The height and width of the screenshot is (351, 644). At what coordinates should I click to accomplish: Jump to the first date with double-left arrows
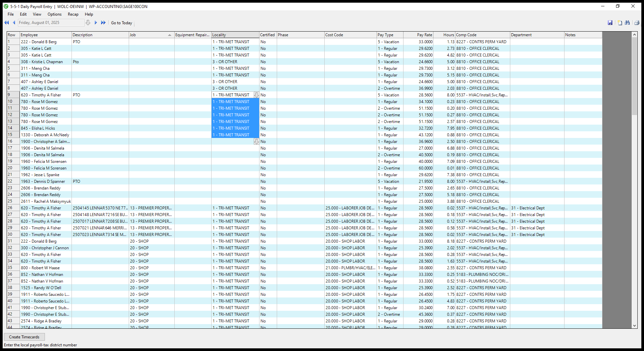point(6,23)
